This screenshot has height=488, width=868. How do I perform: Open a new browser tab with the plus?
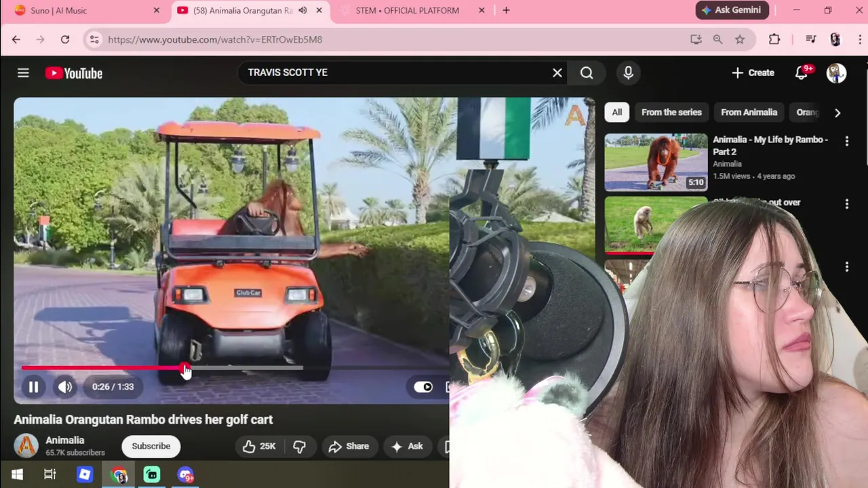pyautogui.click(x=506, y=10)
